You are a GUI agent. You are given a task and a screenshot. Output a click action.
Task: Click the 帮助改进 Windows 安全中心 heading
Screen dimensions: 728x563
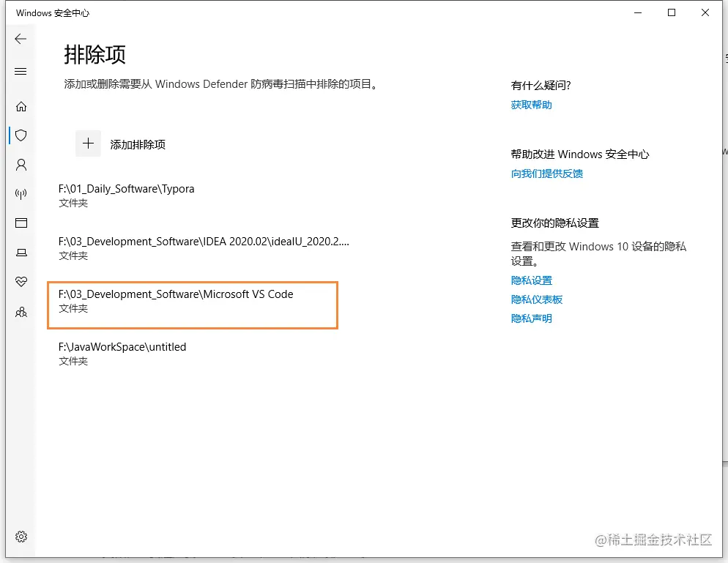click(x=580, y=154)
